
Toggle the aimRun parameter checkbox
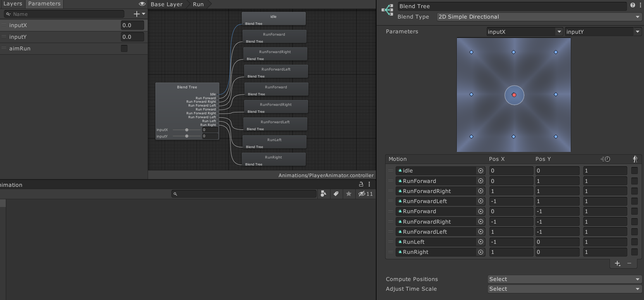click(x=124, y=48)
